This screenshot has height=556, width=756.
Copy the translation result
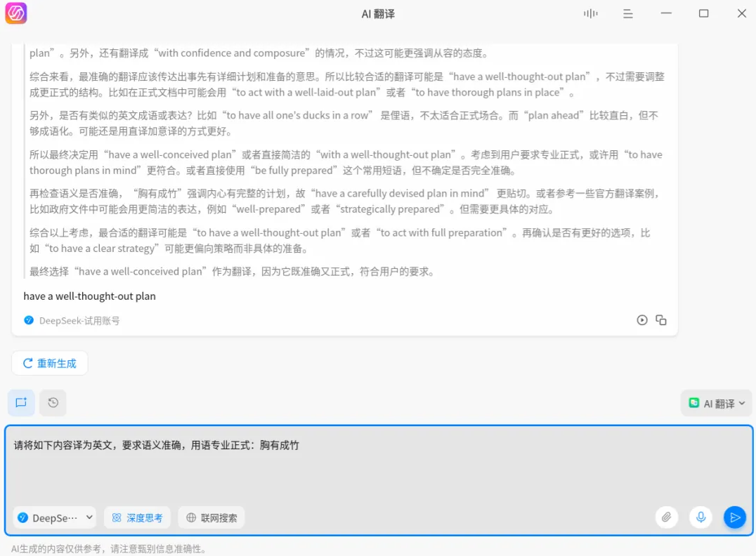point(661,320)
